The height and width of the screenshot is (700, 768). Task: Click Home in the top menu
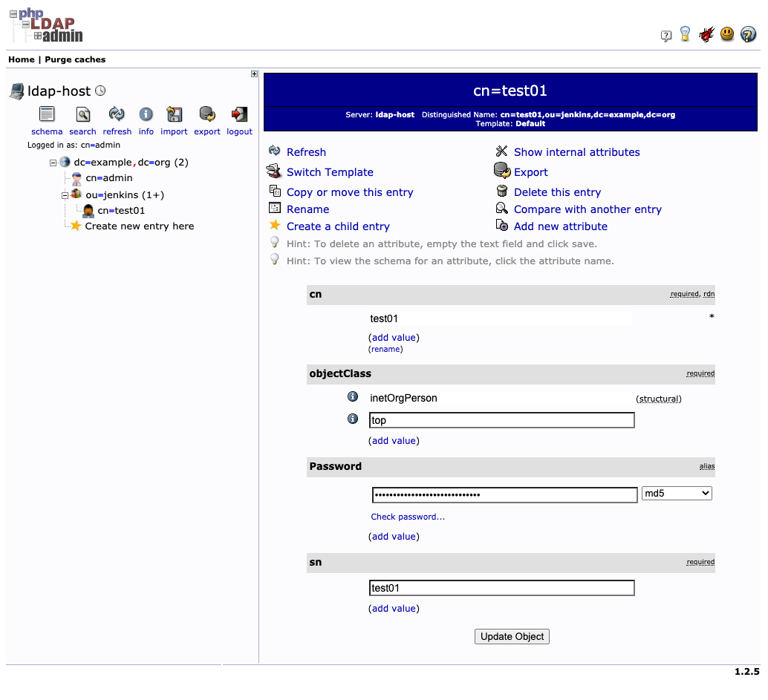[x=21, y=59]
